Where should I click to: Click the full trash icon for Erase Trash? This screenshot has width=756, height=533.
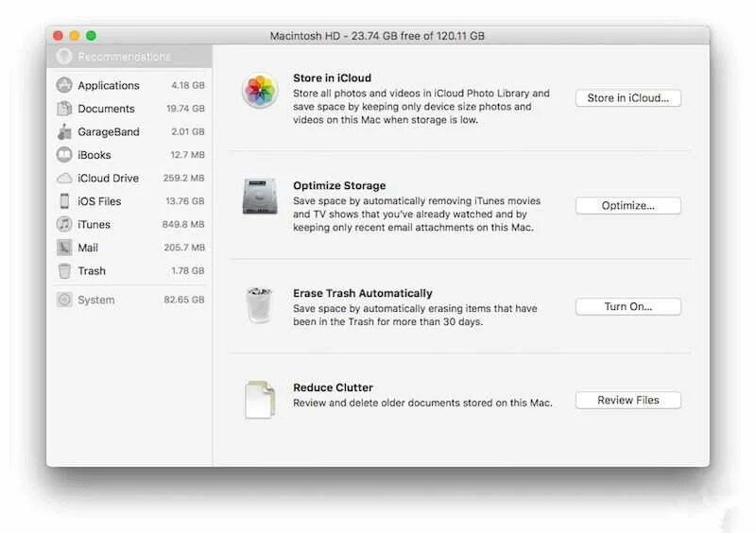pyautogui.click(x=259, y=305)
